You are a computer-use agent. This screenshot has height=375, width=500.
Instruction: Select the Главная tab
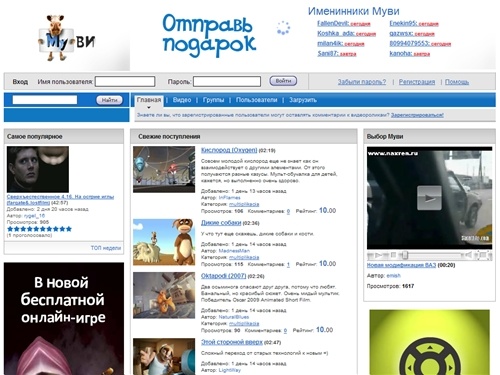(x=149, y=100)
